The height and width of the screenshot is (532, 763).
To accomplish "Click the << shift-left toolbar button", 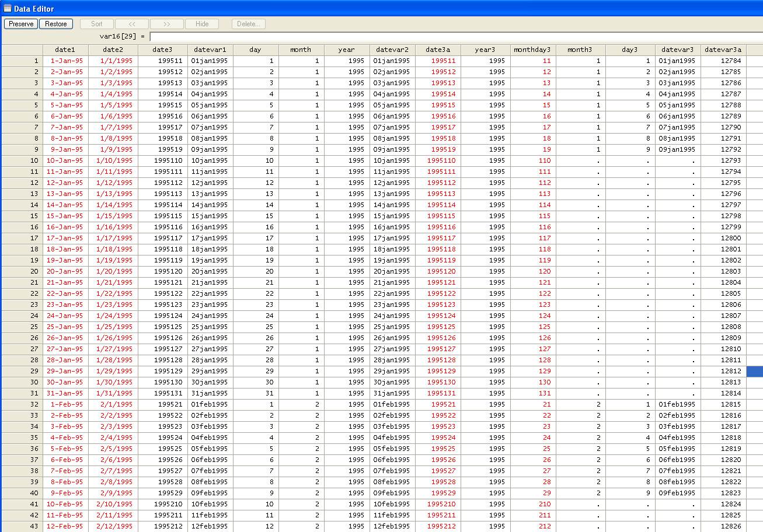I will (131, 24).
